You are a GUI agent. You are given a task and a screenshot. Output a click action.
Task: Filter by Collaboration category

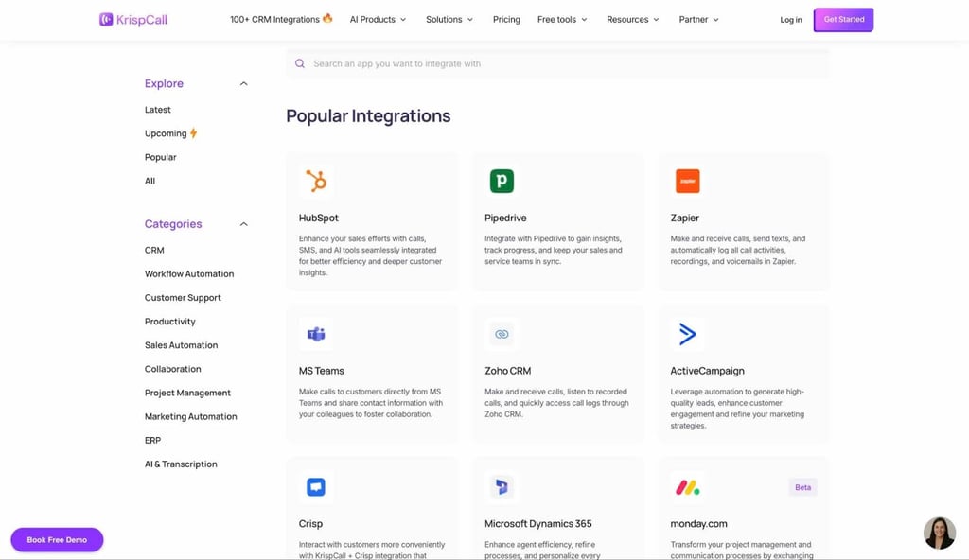pos(172,369)
